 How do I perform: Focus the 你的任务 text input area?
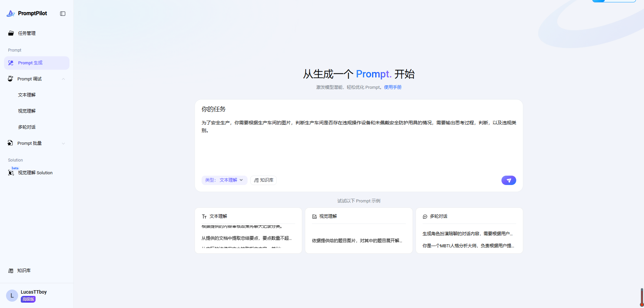(359, 146)
